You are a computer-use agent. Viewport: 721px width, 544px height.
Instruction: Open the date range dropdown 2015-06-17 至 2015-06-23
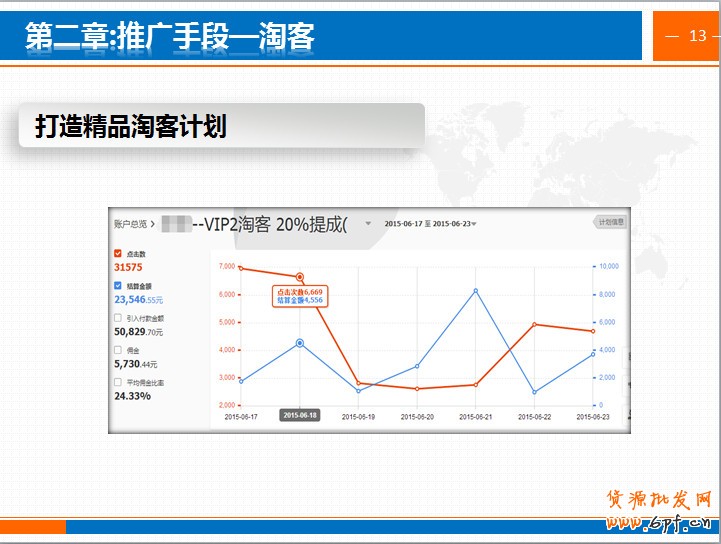pos(430,223)
